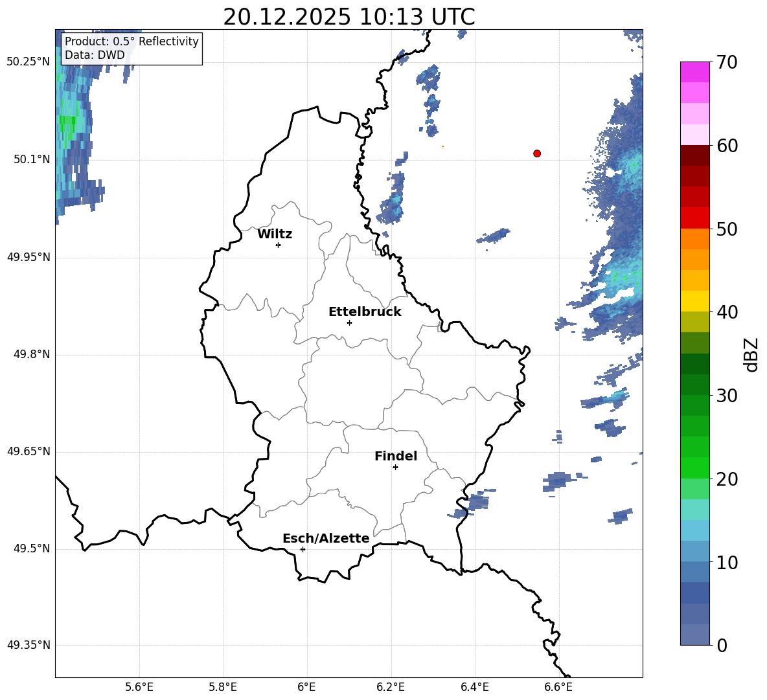
Task: Click the 50.1°N latitude label
Action: click(x=32, y=159)
